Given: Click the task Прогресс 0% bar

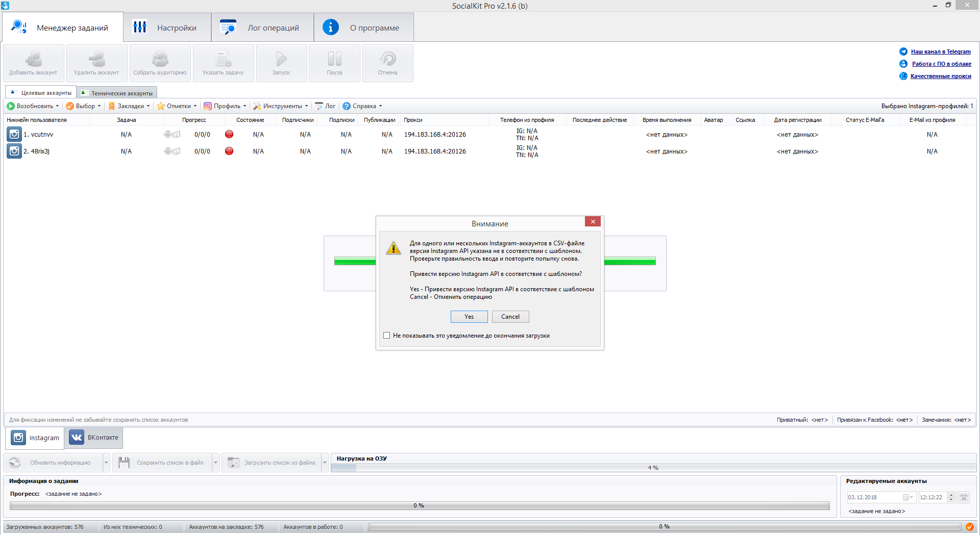Looking at the screenshot, I should tap(419, 505).
